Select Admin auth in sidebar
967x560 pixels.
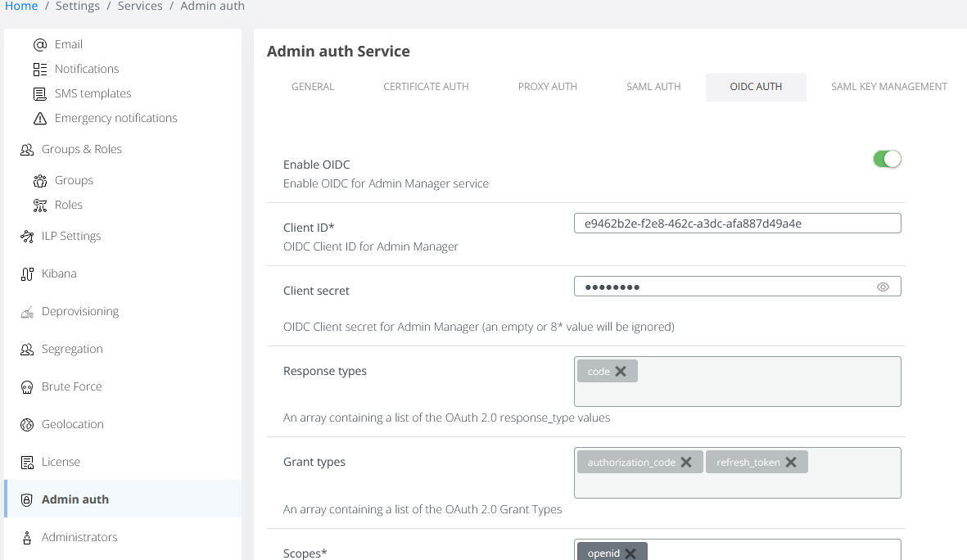pyautogui.click(x=123, y=499)
